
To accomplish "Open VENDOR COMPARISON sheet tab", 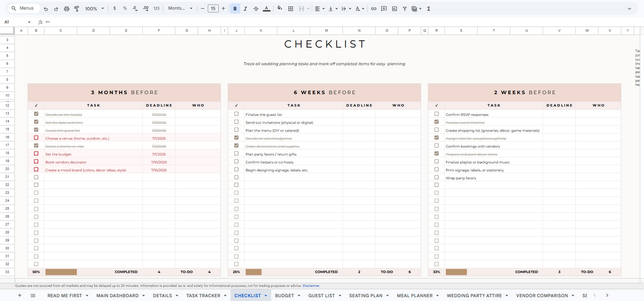I will 542,296.
